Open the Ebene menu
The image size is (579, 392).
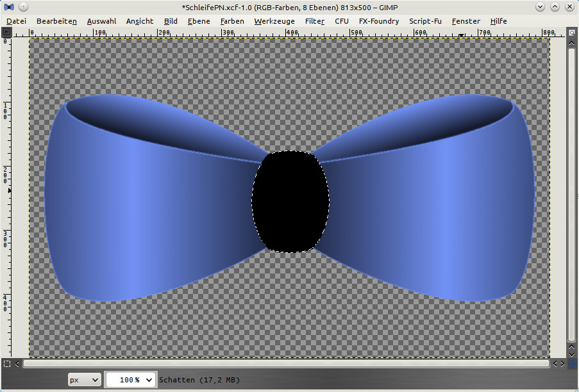(x=198, y=21)
